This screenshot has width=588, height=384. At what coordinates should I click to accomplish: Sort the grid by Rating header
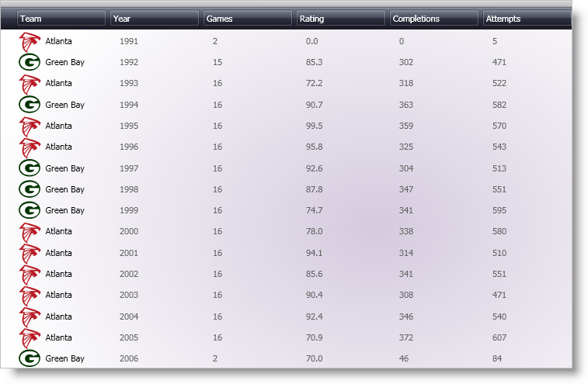point(341,19)
